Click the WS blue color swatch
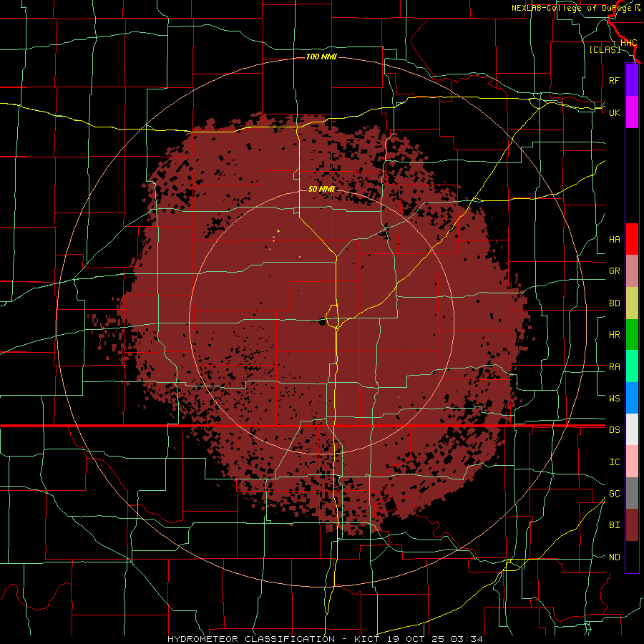 click(632, 398)
